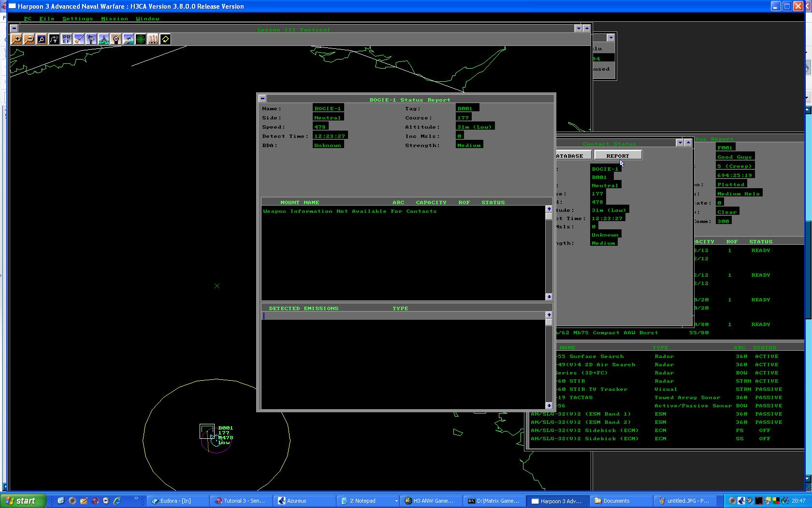Click the B001 tag value in status report

tap(467, 108)
